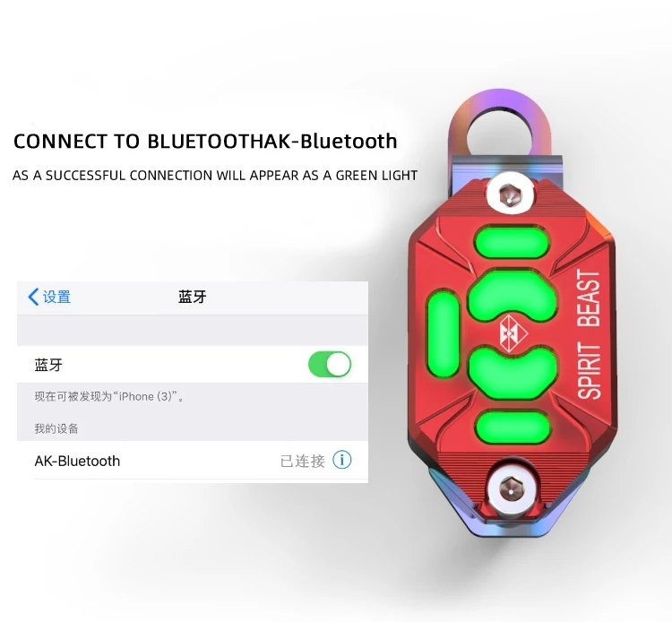
Task: Click the SPIRIT BEAST lettering on device
Action: click(590, 334)
